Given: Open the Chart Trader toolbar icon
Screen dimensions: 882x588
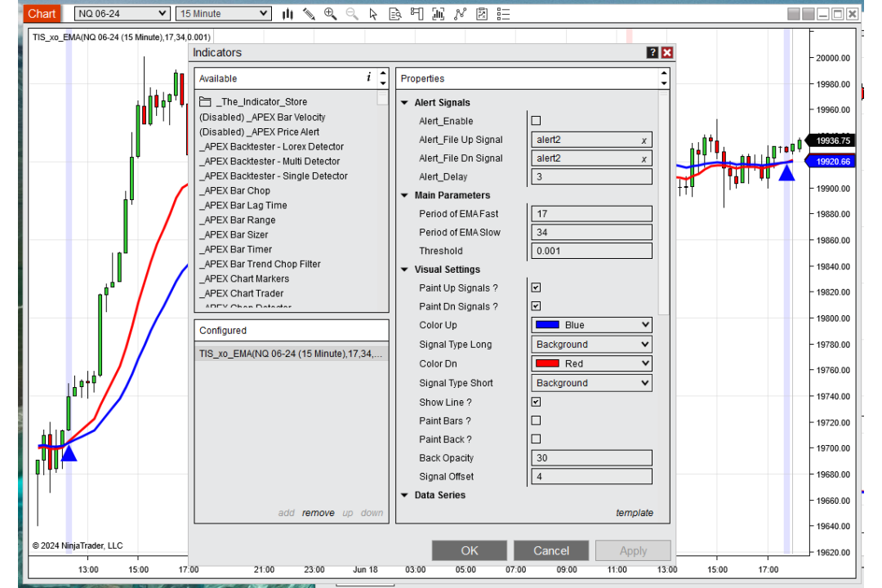Looking at the screenshot, I should 416,14.
